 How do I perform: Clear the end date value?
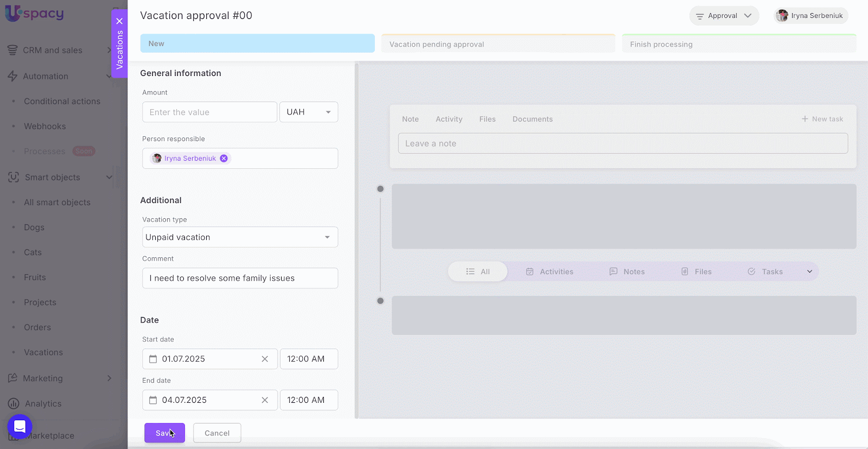pyautogui.click(x=265, y=400)
